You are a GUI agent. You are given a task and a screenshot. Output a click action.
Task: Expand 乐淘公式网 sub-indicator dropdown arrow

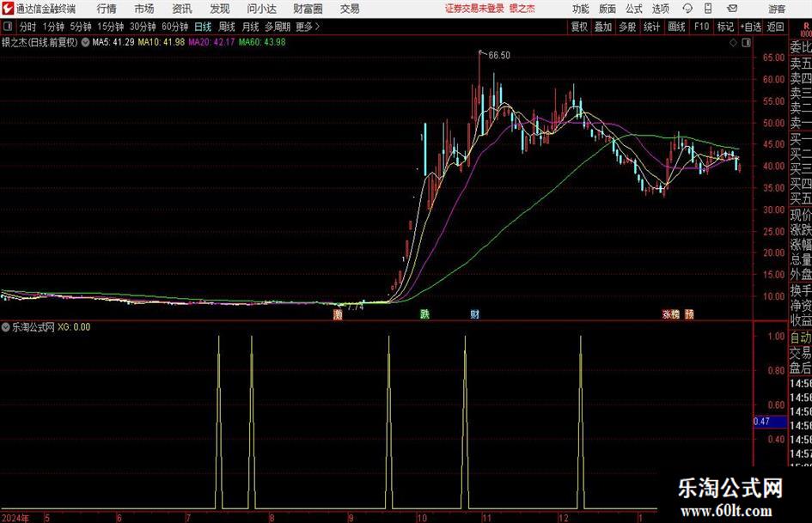pos(6,327)
